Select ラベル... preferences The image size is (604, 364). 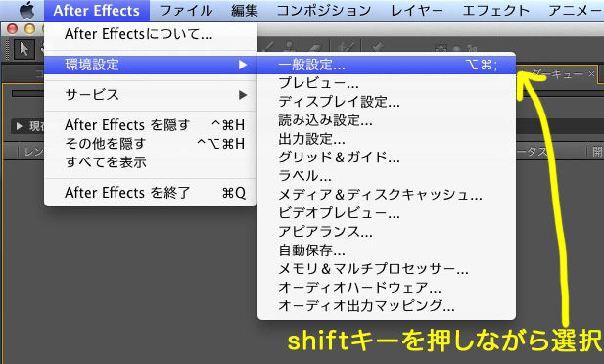click(x=387, y=176)
